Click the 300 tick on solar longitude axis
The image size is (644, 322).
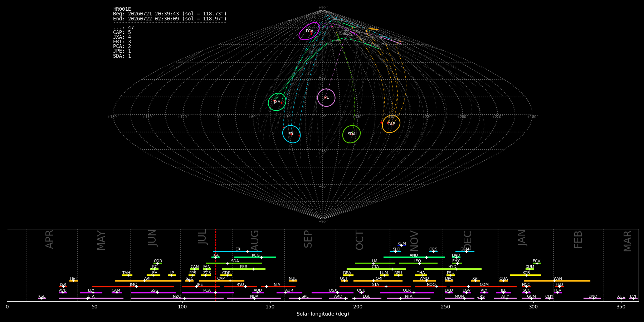[533, 307]
